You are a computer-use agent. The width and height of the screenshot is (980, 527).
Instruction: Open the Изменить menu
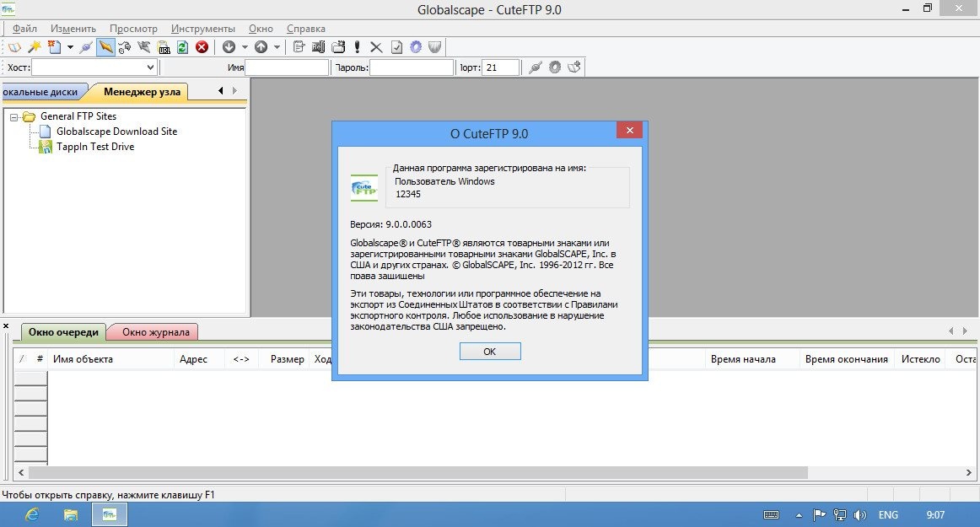click(x=73, y=28)
